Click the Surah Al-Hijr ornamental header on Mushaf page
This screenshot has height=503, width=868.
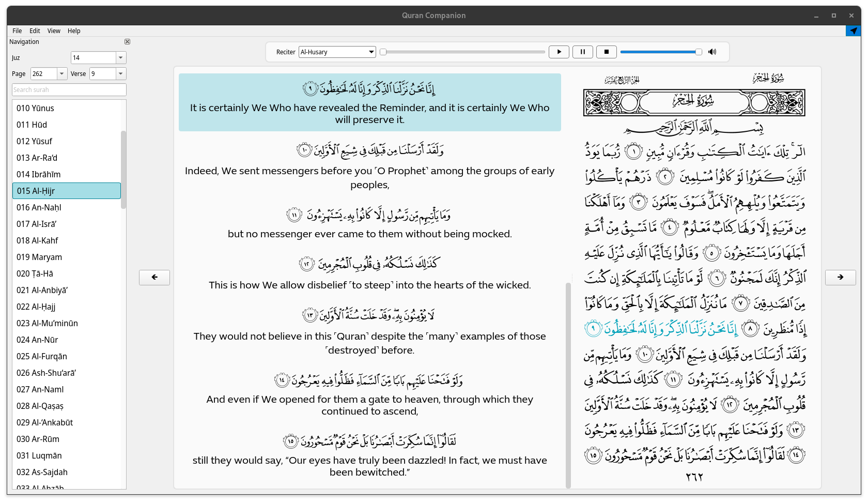coord(694,102)
